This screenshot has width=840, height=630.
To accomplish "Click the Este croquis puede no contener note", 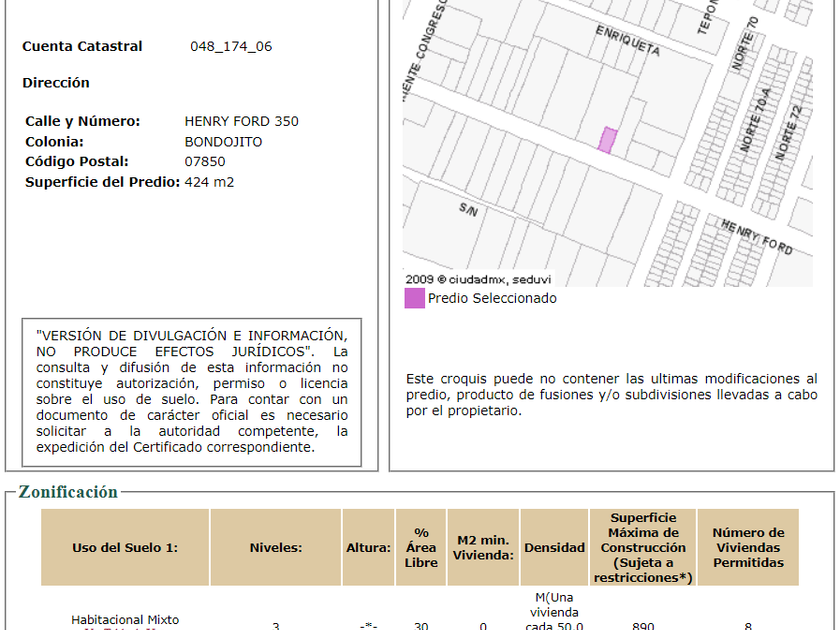I will [611, 395].
